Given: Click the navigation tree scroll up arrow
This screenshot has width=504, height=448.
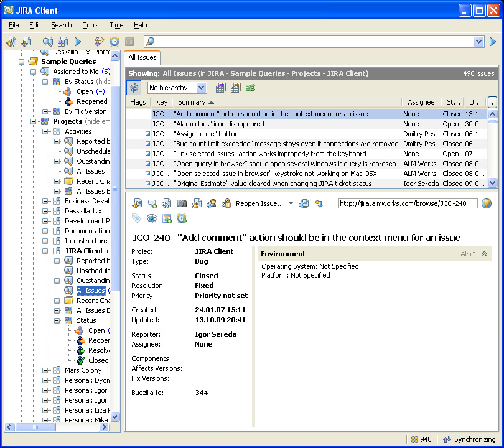Looking at the screenshot, I should pos(114,55).
